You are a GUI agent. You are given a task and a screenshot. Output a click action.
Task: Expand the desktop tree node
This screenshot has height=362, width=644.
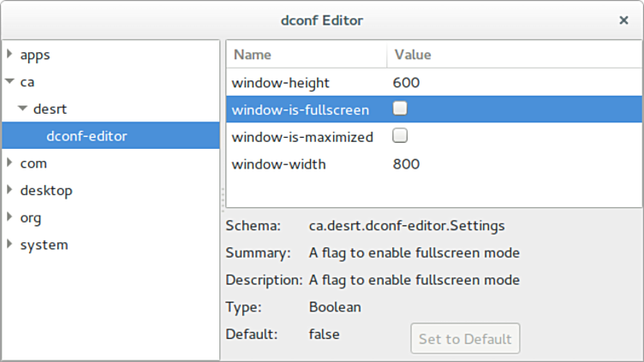point(10,190)
